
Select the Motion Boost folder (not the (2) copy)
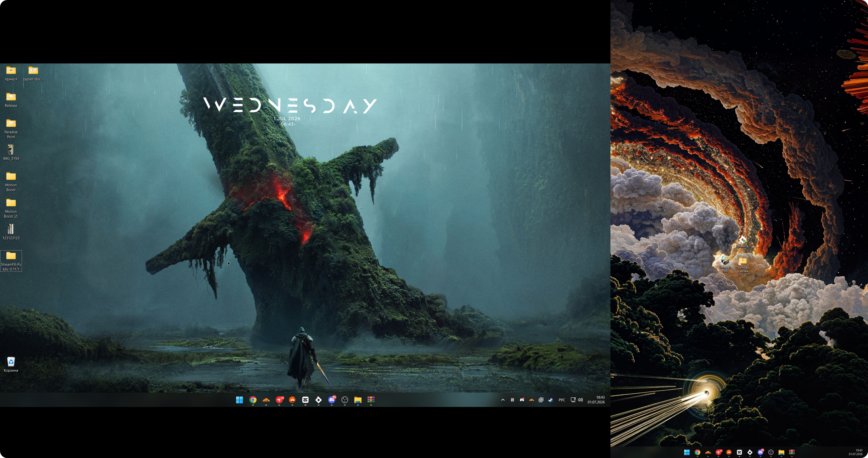(11, 182)
